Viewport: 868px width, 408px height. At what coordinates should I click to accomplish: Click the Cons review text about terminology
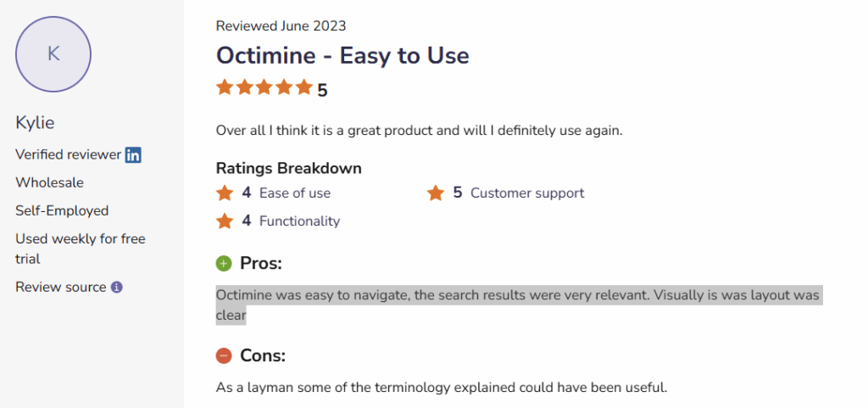coord(442,388)
